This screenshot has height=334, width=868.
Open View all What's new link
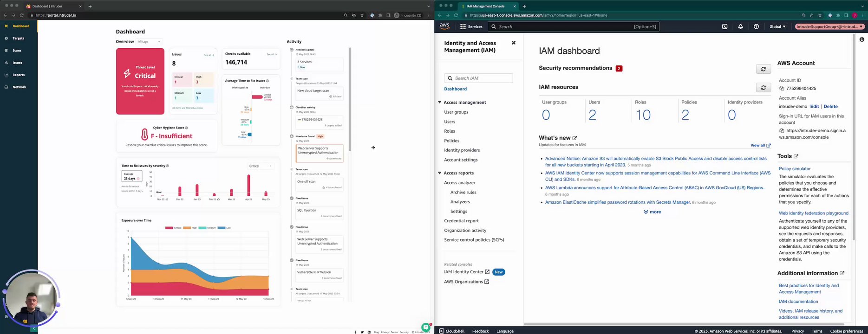pyautogui.click(x=760, y=146)
